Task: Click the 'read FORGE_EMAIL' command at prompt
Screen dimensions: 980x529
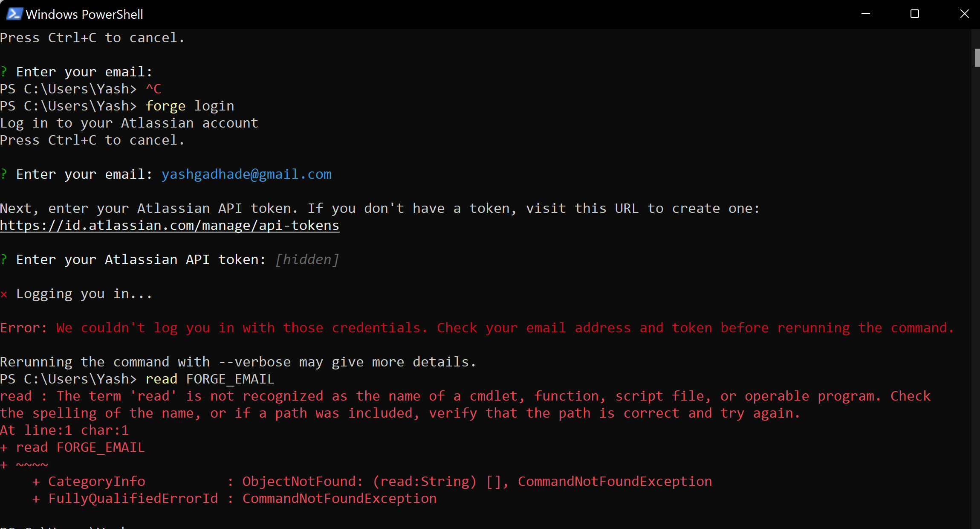Action: tap(210, 379)
